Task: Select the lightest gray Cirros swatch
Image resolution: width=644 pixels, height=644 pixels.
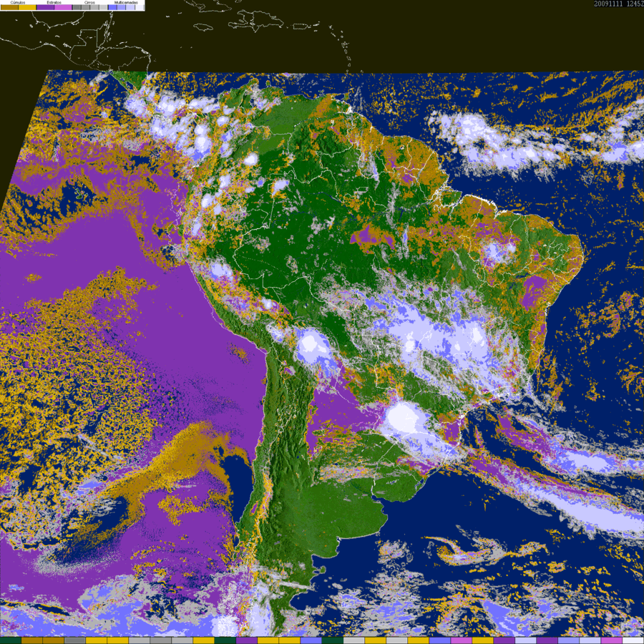Action: 103,7
